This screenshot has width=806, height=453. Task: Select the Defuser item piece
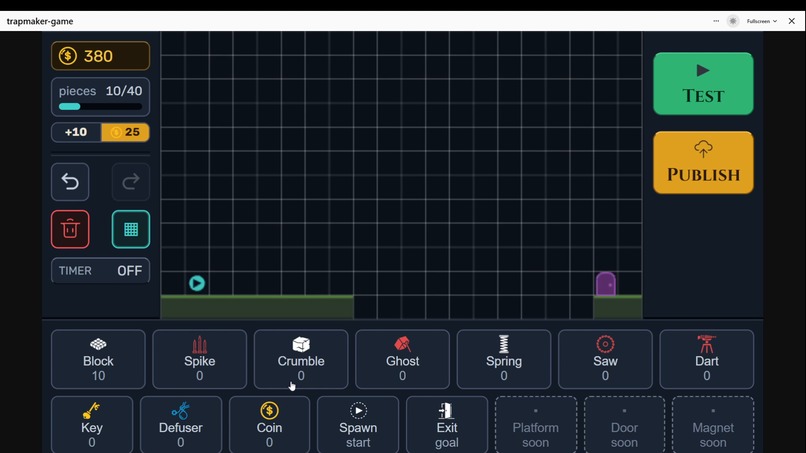[180, 425]
